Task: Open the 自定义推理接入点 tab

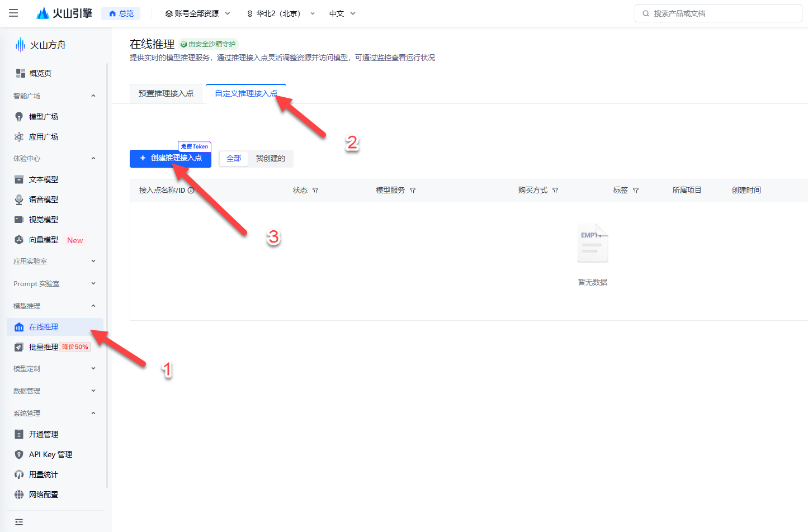Action: [x=246, y=93]
